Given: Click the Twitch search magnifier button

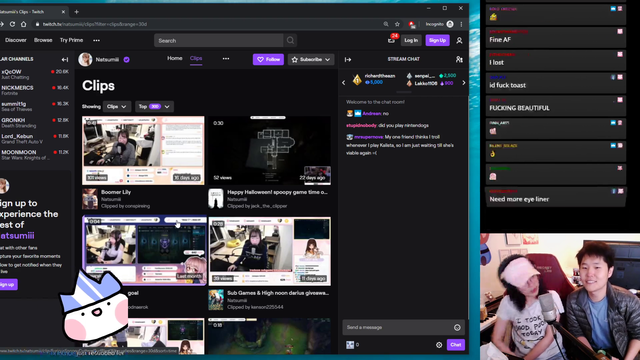Looking at the screenshot, I should 290,40.
